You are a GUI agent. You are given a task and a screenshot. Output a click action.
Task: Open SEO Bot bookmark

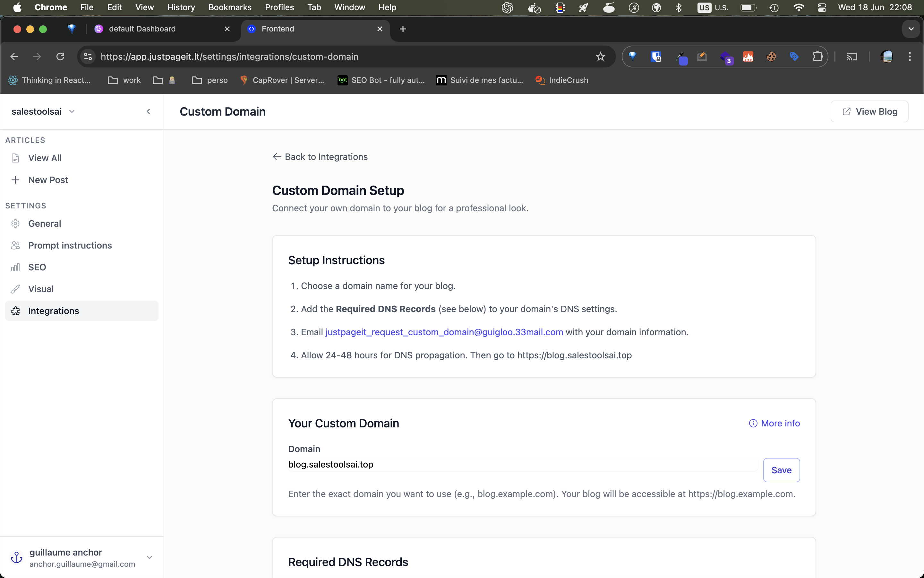pos(381,80)
